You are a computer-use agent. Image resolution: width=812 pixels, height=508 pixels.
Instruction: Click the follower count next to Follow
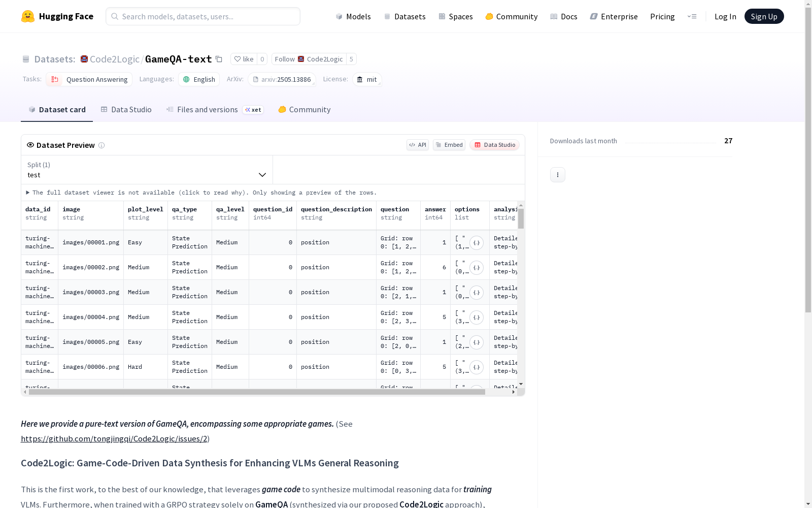tap(351, 59)
